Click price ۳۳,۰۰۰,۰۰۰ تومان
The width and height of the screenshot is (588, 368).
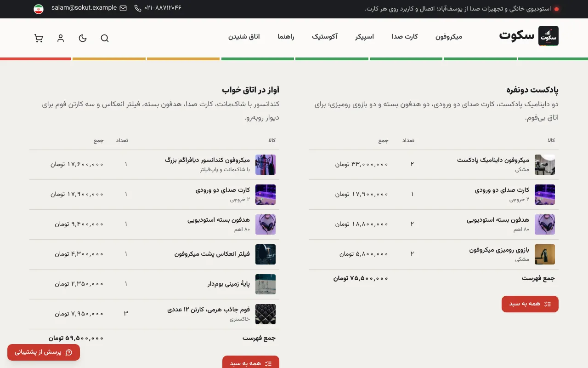tap(362, 164)
